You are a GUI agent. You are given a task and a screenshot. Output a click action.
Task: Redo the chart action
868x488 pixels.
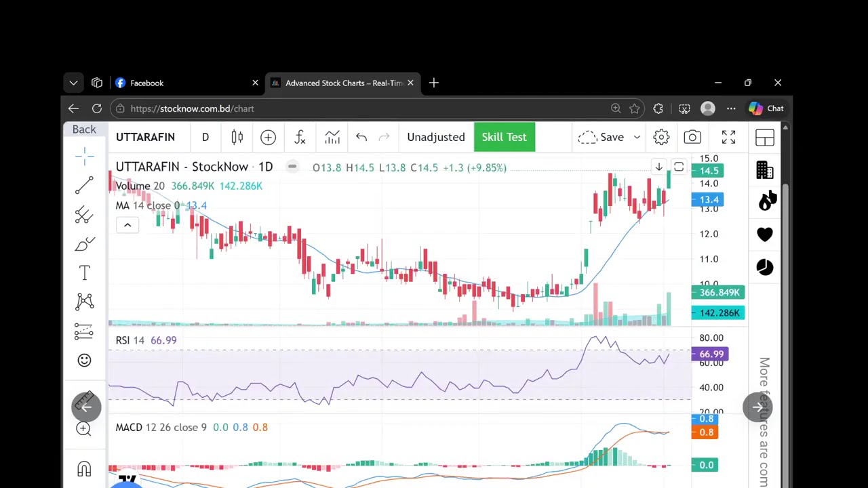(384, 137)
